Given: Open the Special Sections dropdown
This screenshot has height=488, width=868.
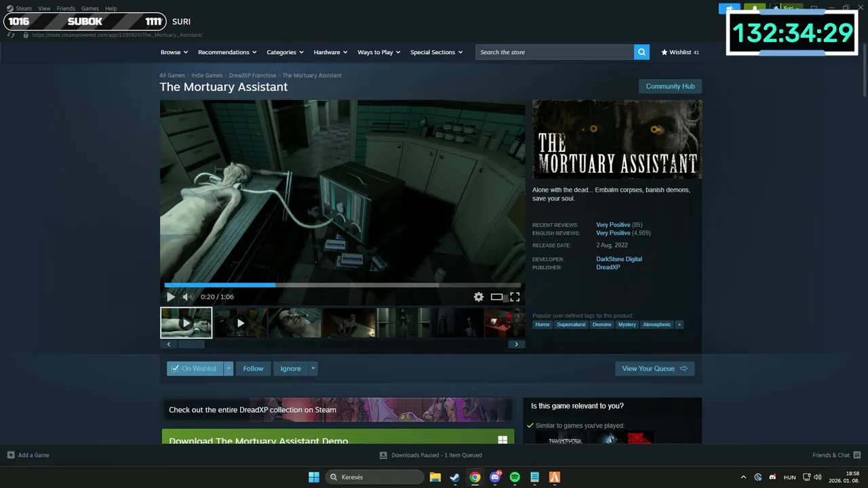Looking at the screenshot, I should tap(437, 52).
